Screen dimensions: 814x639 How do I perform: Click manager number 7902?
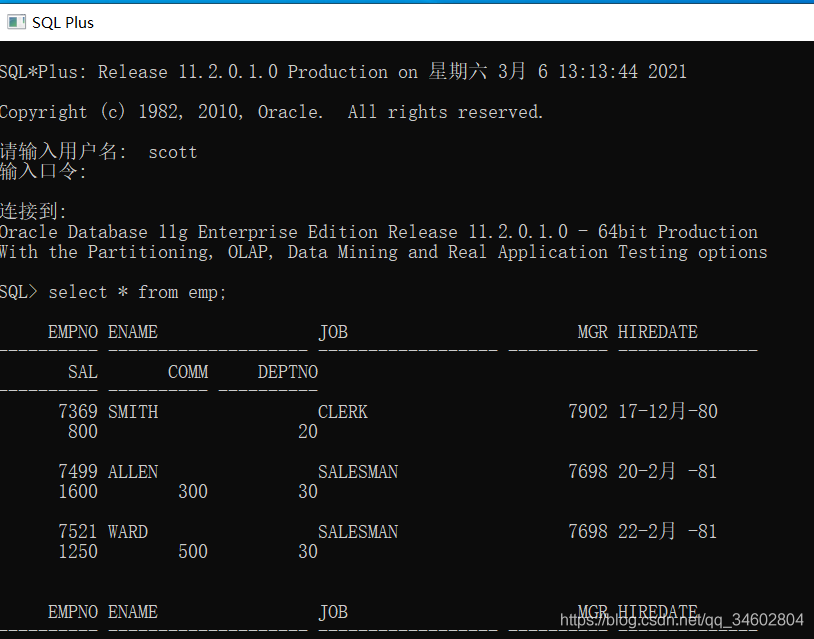(x=588, y=412)
